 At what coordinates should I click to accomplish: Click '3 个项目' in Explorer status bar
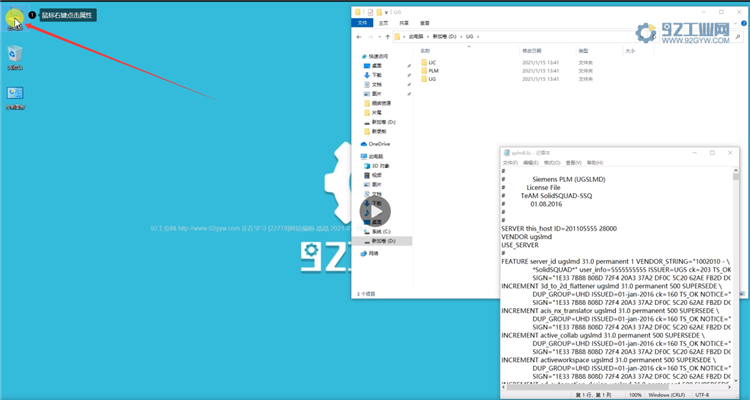366,294
